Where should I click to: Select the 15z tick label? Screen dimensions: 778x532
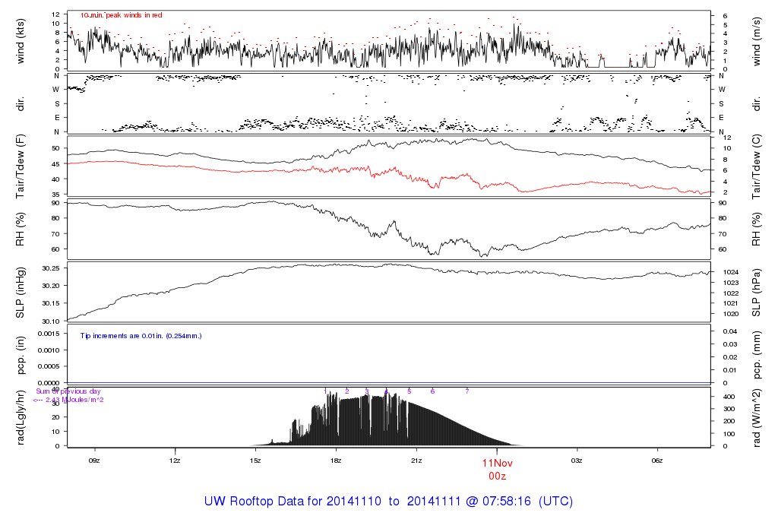coord(255,461)
